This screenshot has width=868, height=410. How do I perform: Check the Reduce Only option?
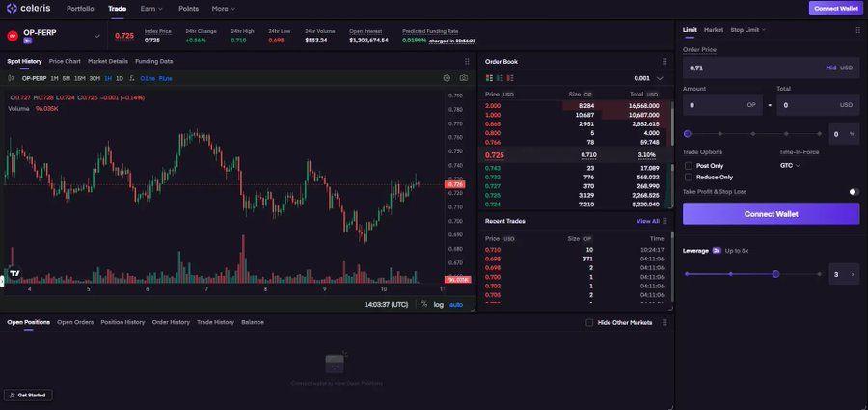(689, 178)
